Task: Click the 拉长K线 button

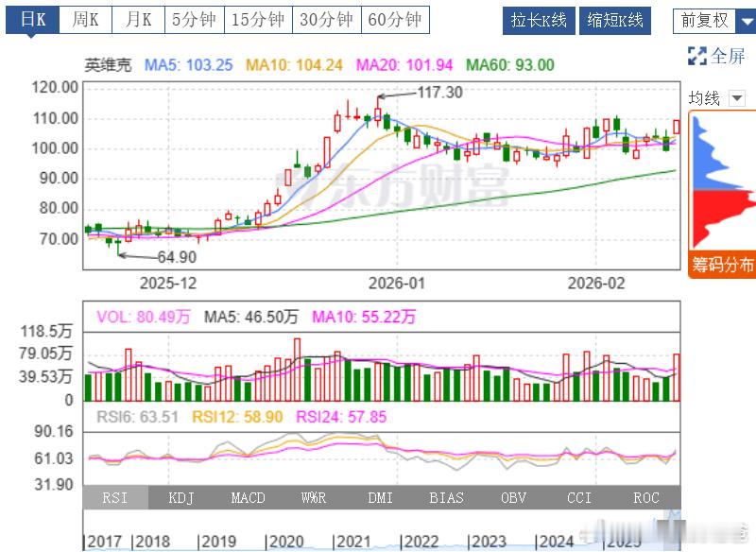Action: click(x=539, y=21)
